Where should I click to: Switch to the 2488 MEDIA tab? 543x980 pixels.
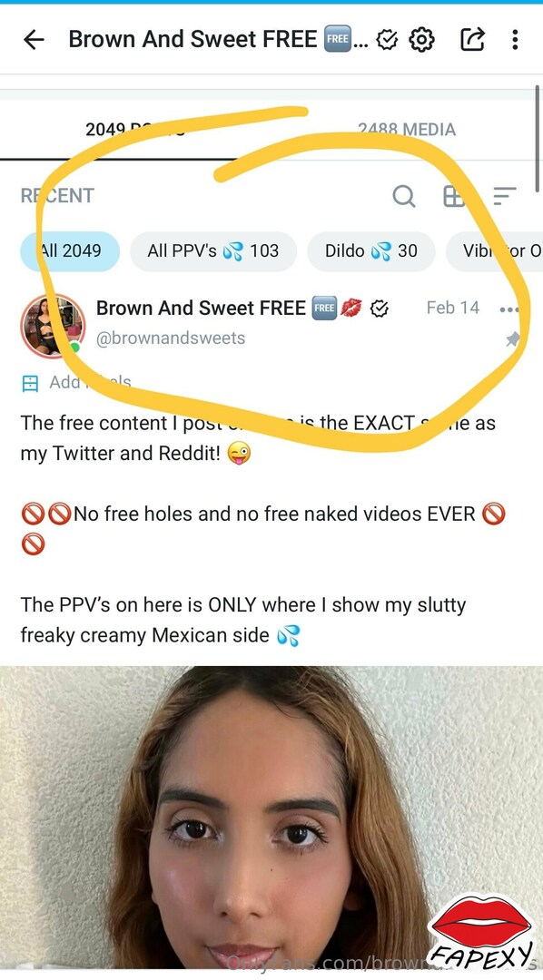pyautogui.click(x=407, y=130)
